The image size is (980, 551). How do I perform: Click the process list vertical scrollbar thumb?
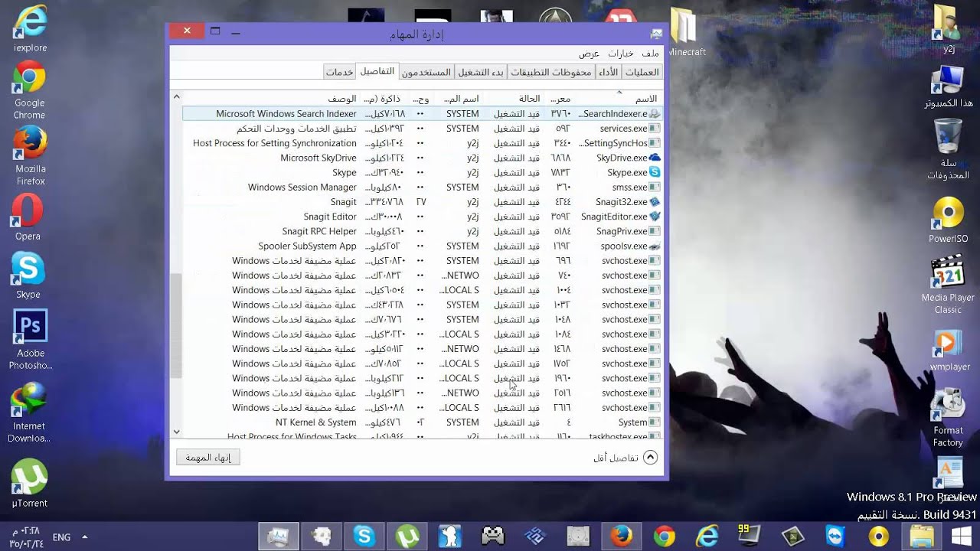(x=176, y=326)
